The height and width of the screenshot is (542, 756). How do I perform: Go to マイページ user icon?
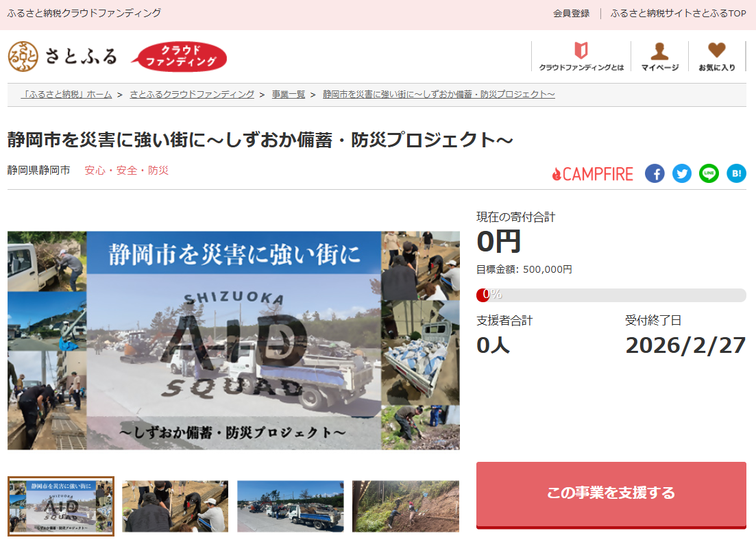click(x=659, y=56)
